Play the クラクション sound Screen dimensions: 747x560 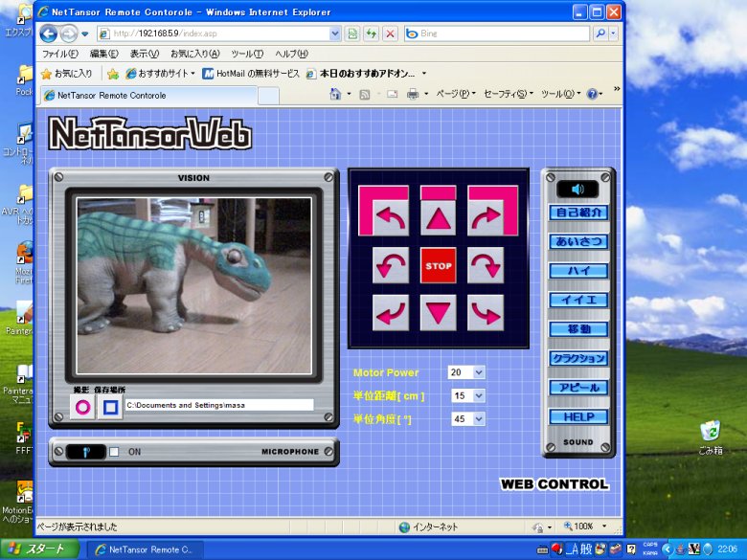point(578,358)
